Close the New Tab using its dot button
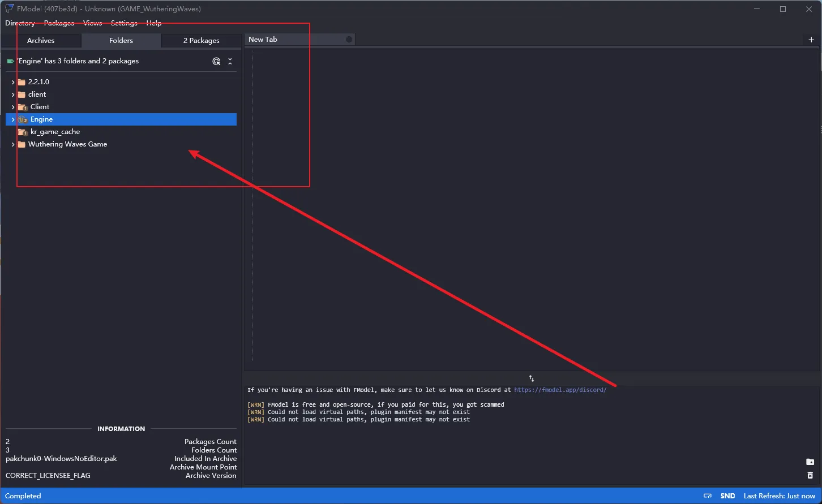 click(x=349, y=40)
